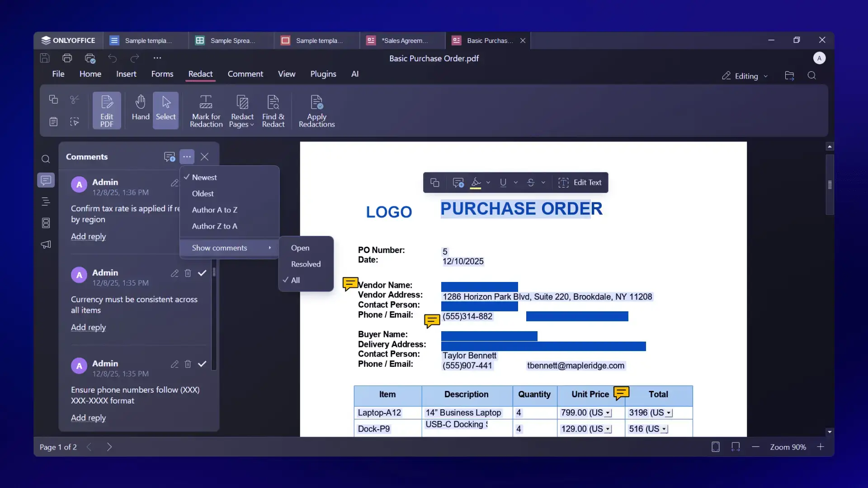This screenshot has height=488, width=868.
Task: Close the Comments panel
Action: pos(204,157)
